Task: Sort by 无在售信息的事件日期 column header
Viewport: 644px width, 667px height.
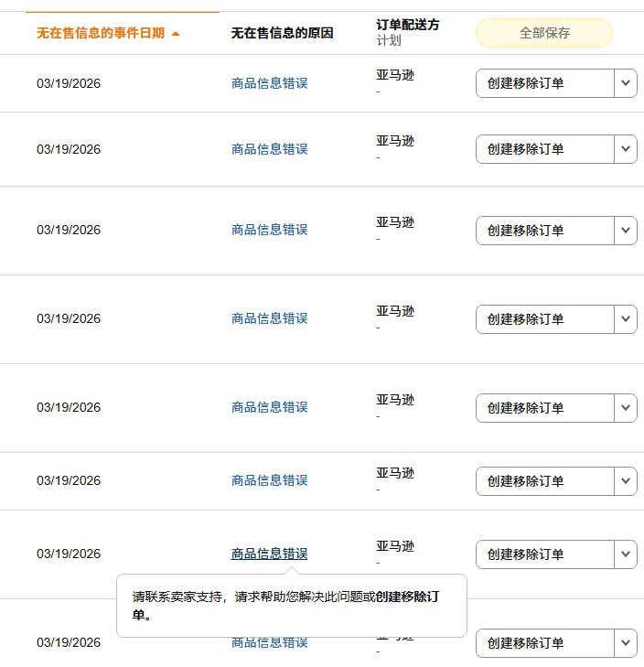Action: [x=101, y=33]
